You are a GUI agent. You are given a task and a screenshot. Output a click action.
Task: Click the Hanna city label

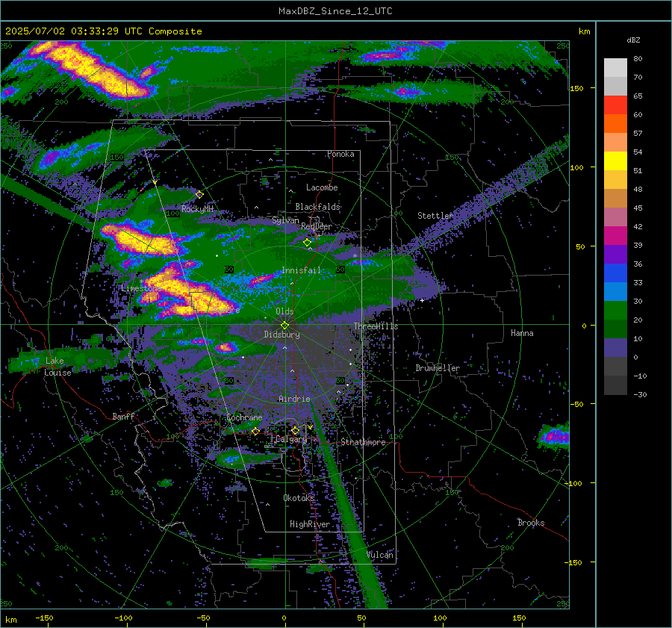tap(522, 333)
